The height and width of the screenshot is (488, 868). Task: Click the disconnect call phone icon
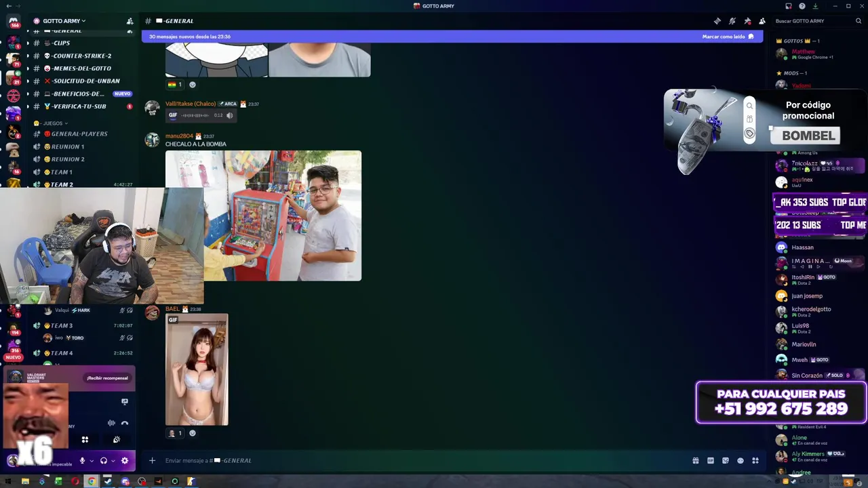tap(125, 423)
